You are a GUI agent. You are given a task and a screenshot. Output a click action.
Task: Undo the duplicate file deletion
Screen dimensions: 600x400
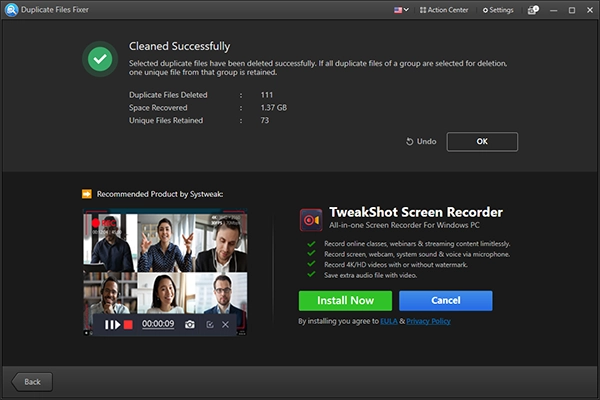pos(421,142)
